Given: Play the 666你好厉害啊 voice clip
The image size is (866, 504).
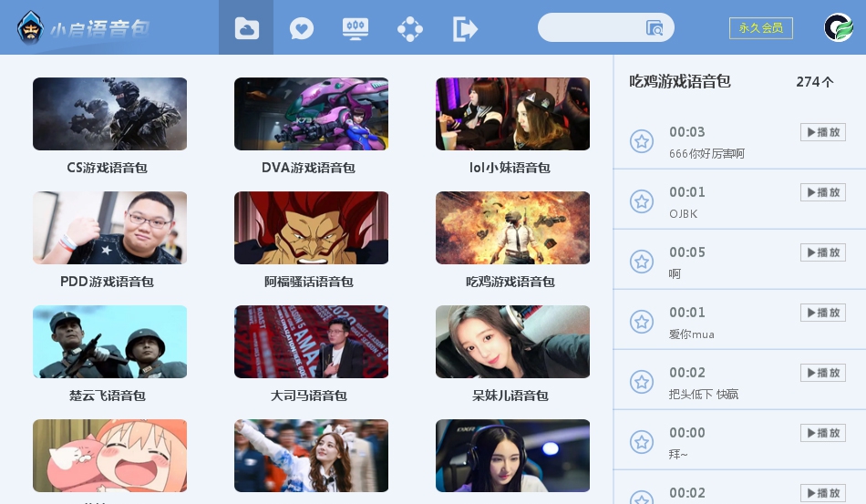Looking at the screenshot, I should [823, 132].
